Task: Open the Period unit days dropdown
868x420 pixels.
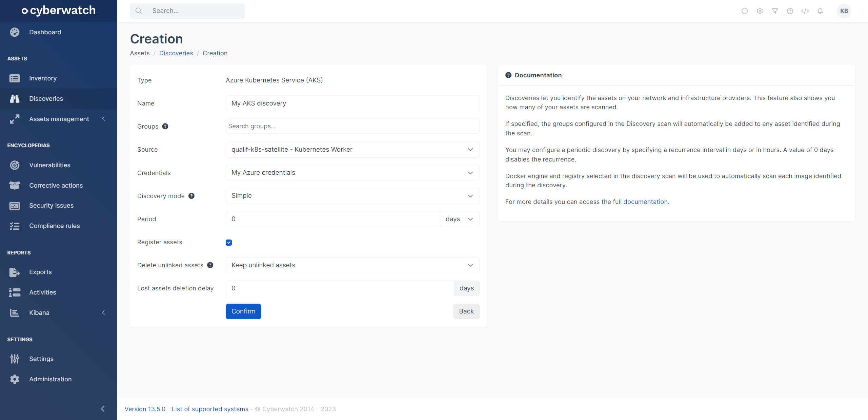Action: [460, 219]
